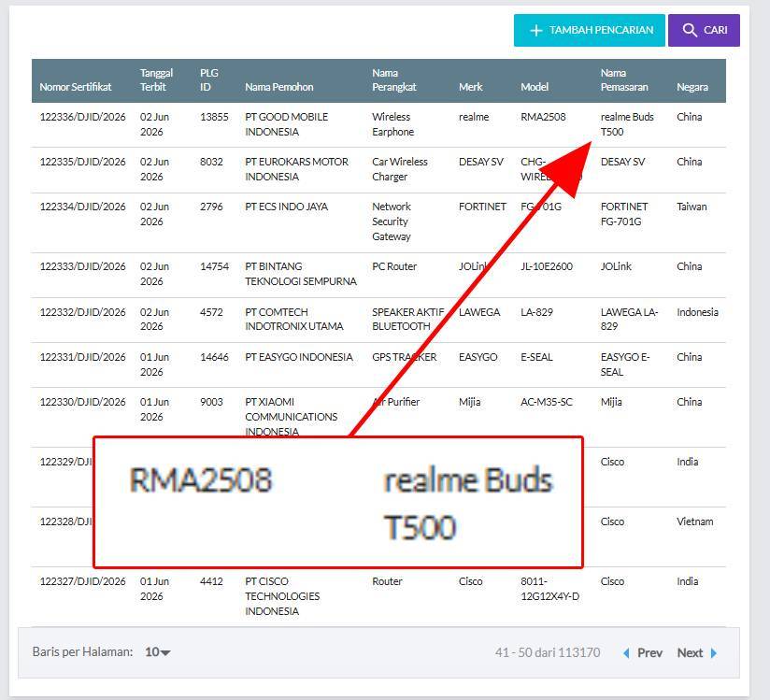Click the Indonesia country cell

pyautogui.click(x=697, y=312)
